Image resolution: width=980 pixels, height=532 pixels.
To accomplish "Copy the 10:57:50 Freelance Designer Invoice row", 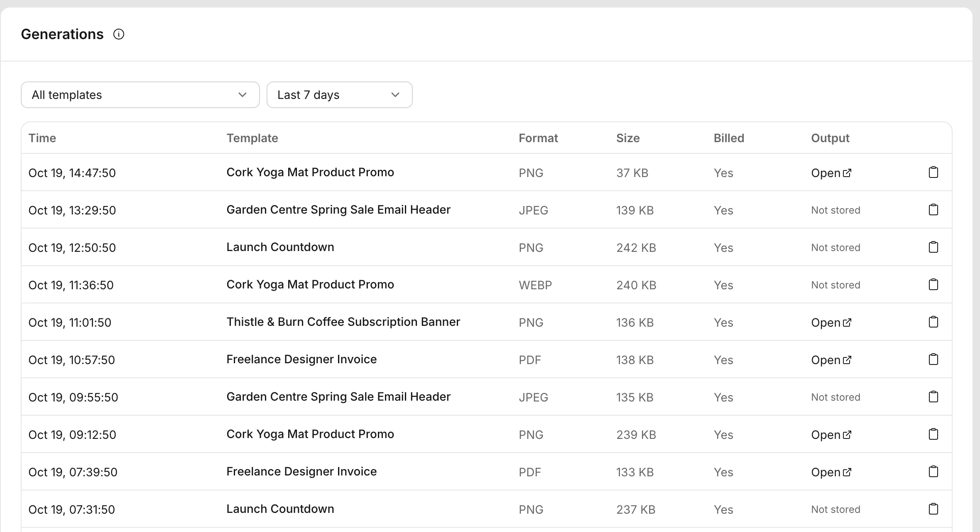I will coord(933,359).
